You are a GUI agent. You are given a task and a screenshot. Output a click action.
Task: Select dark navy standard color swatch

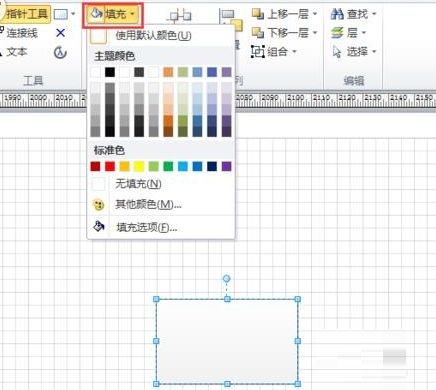tap(212, 166)
